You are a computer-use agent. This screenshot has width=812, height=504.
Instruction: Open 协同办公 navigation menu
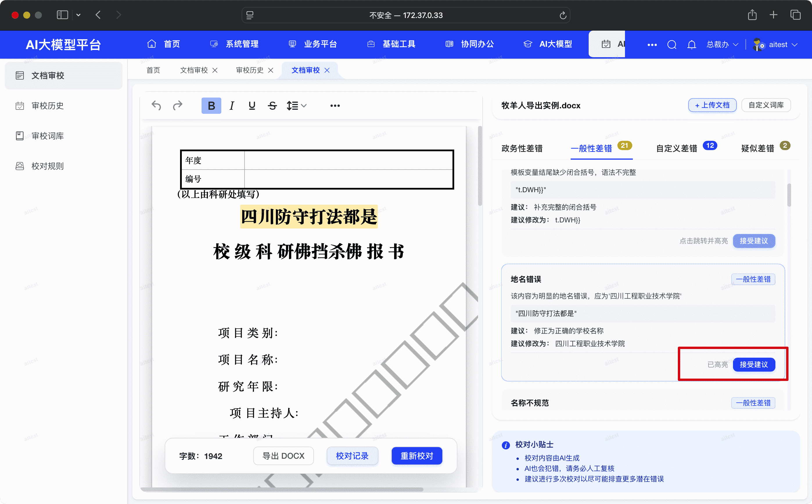pyautogui.click(x=470, y=44)
